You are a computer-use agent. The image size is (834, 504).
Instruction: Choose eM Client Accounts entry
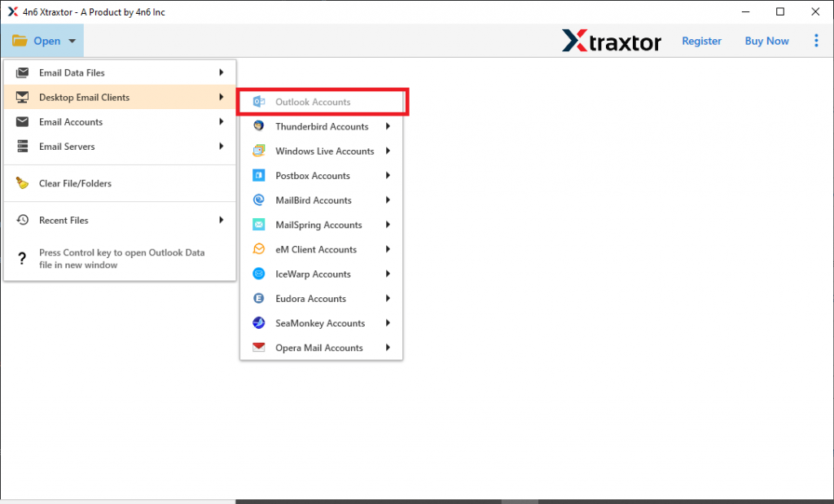coord(321,249)
